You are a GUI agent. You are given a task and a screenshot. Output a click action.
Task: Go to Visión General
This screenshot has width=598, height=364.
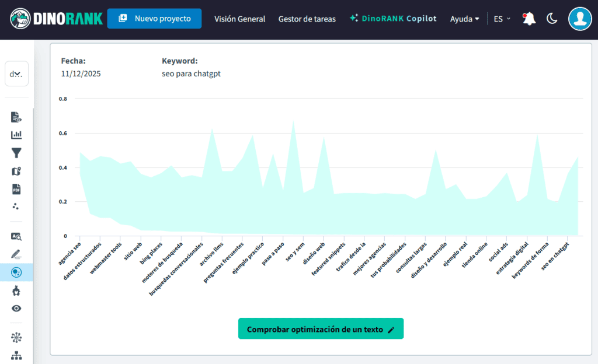tap(239, 19)
